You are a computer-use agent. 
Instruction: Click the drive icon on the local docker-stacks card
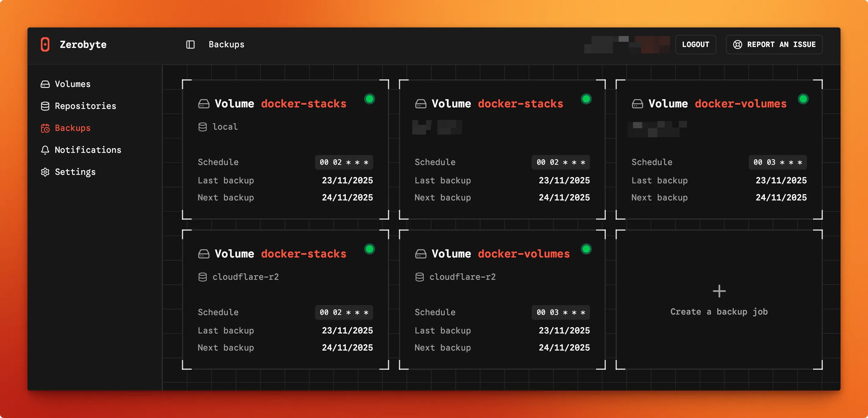pos(204,104)
